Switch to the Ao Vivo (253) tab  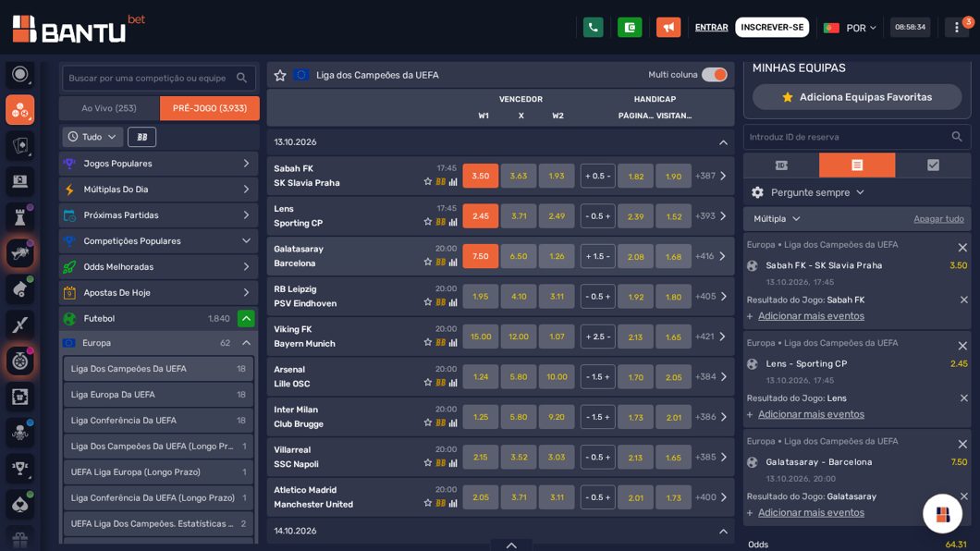pyautogui.click(x=109, y=108)
